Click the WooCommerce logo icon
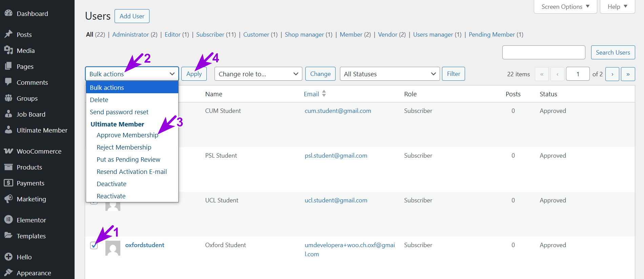This screenshot has width=644, height=279. pyautogui.click(x=8, y=151)
